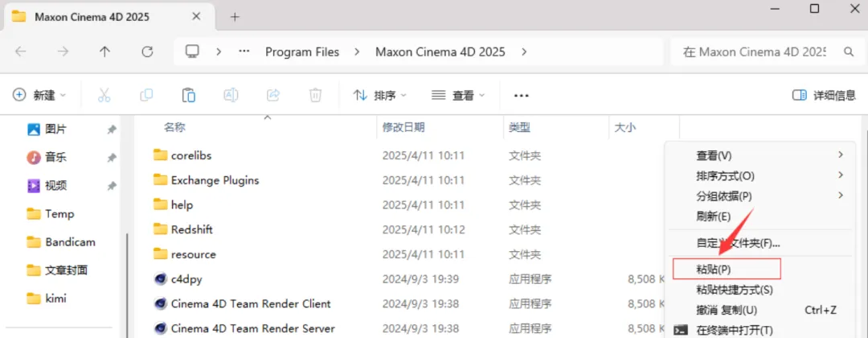The image size is (868, 338).
Task: Select the corelibs folder
Action: tap(191, 155)
